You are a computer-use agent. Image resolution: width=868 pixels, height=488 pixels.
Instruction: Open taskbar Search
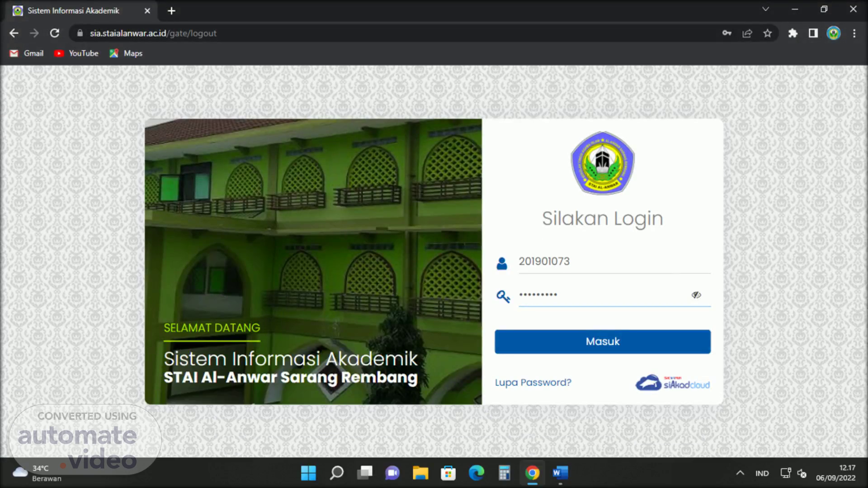pyautogui.click(x=337, y=473)
